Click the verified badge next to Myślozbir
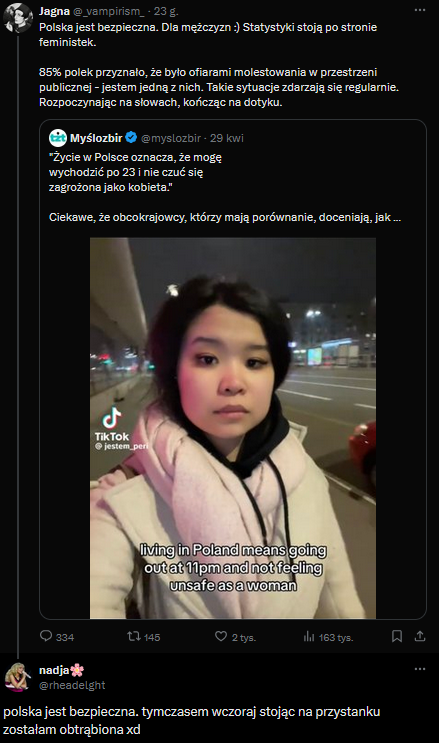 click(131, 138)
